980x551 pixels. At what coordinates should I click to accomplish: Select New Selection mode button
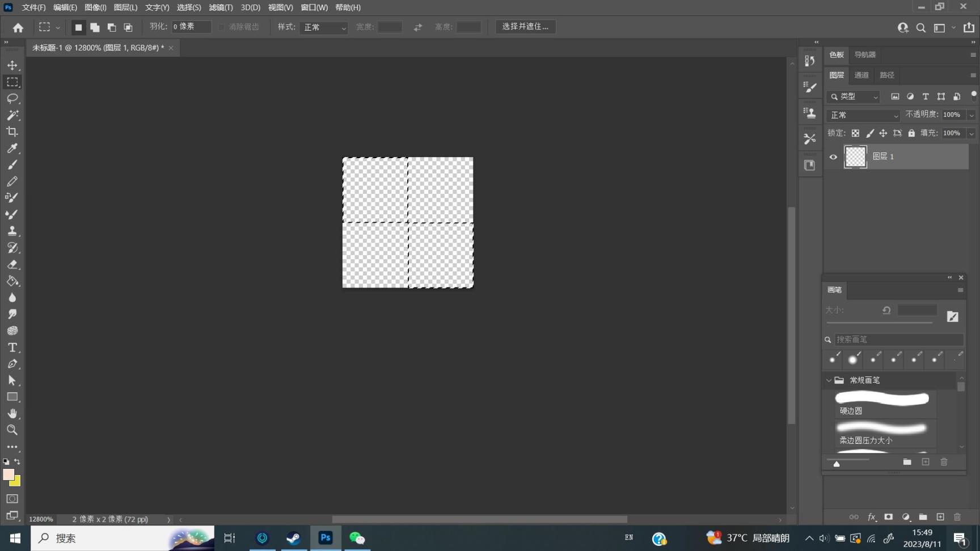[x=78, y=27]
